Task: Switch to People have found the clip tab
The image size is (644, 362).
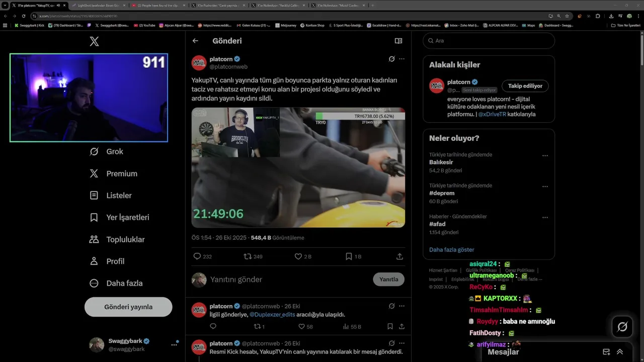Action: click(159, 5)
